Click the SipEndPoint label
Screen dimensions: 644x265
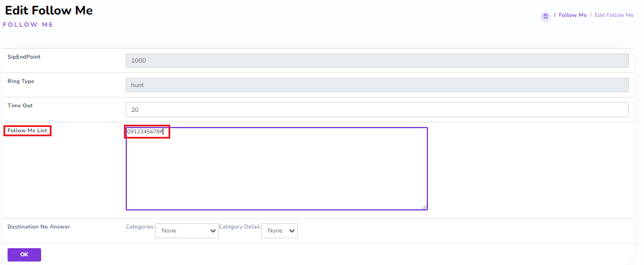[x=24, y=57]
